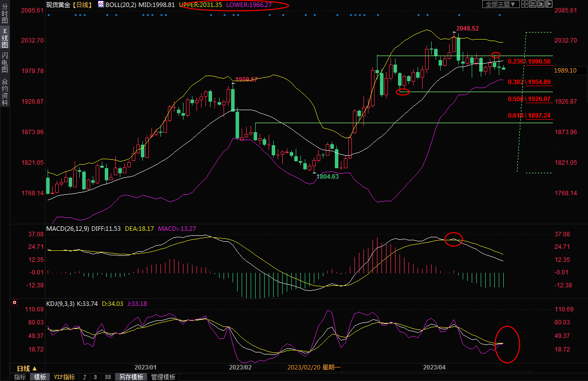
Task: Open the 合约资料 side tab
Action: point(5,92)
